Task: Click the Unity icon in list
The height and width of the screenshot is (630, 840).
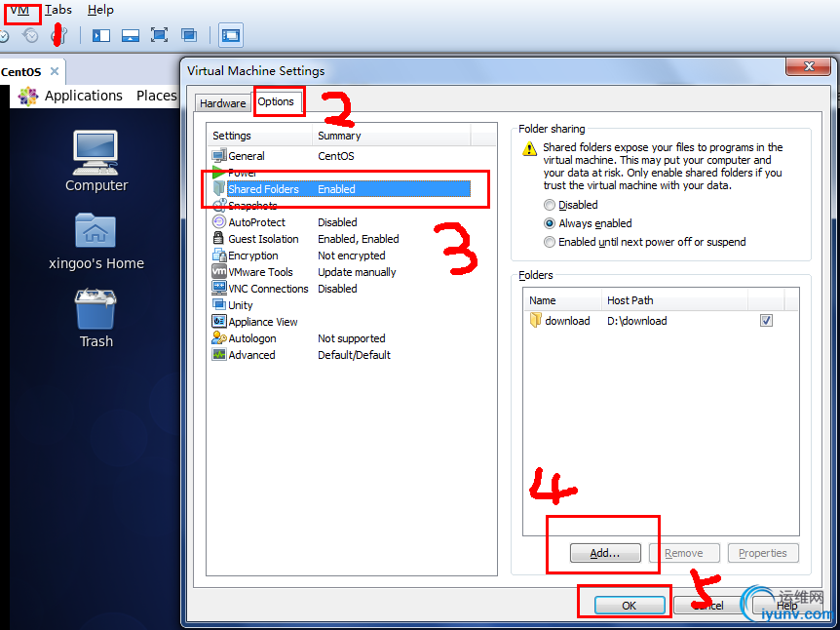Action: (x=219, y=304)
